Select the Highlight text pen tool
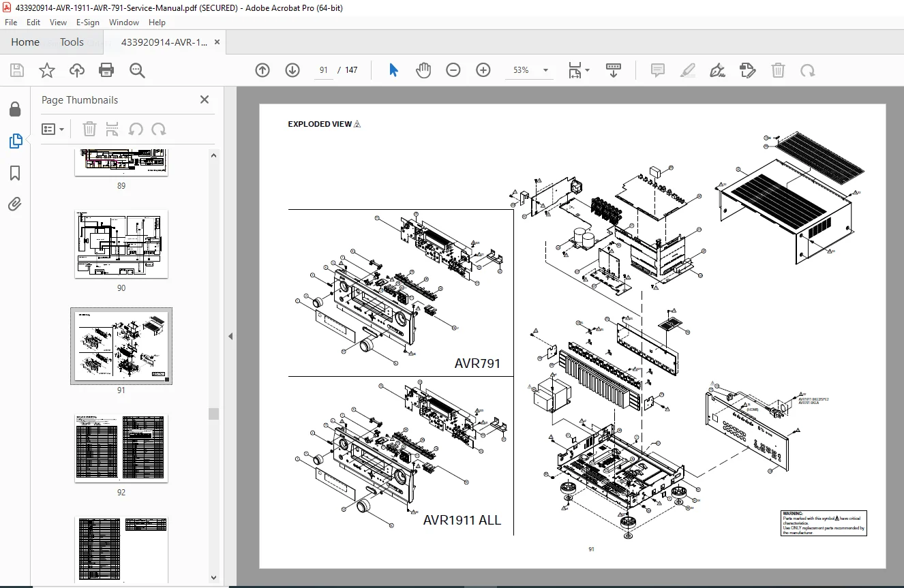The image size is (904, 588). tap(688, 70)
